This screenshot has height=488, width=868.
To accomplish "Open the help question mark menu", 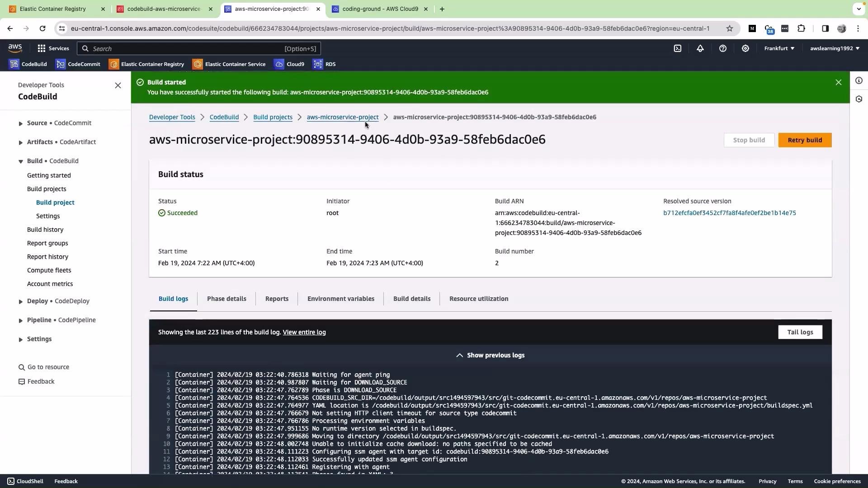I will (x=722, y=48).
